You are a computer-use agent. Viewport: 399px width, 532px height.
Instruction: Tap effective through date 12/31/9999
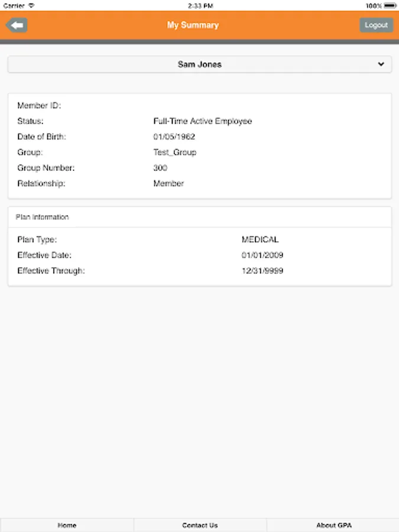click(x=262, y=271)
